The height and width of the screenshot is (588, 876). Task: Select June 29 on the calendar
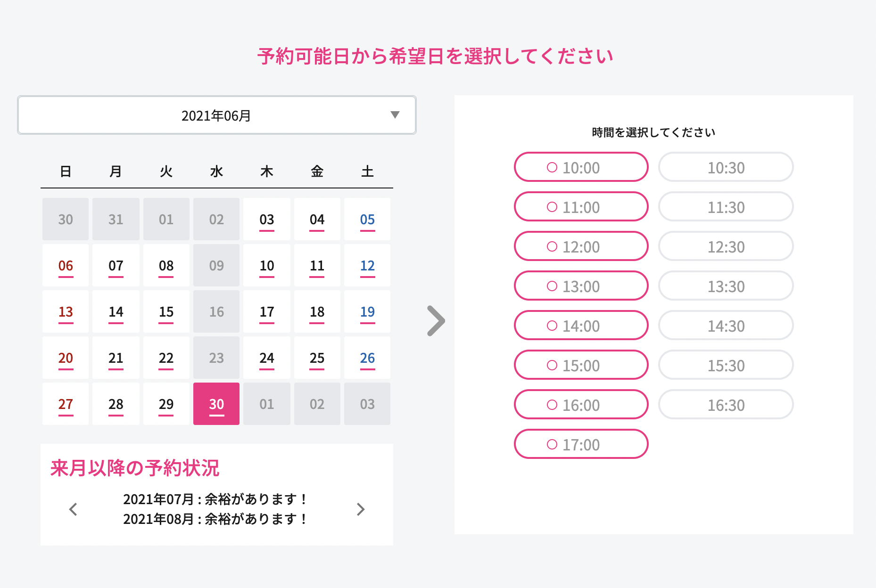(166, 404)
